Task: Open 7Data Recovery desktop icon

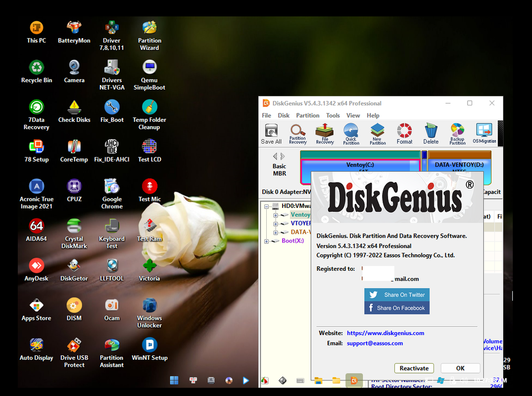Action: click(36, 115)
